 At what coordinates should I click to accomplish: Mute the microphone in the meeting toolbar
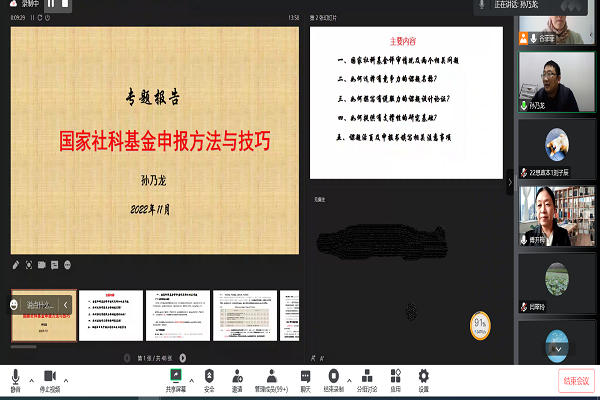(x=15, y=378)
